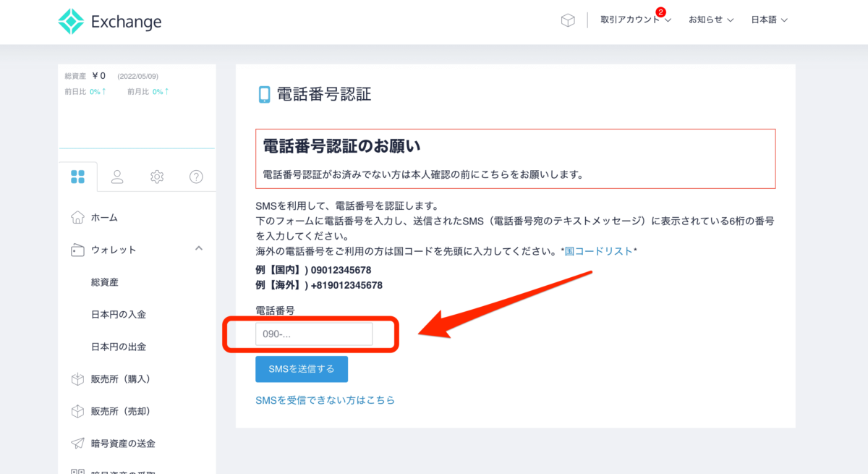Click the example number +819012345678

pos(346,286)
